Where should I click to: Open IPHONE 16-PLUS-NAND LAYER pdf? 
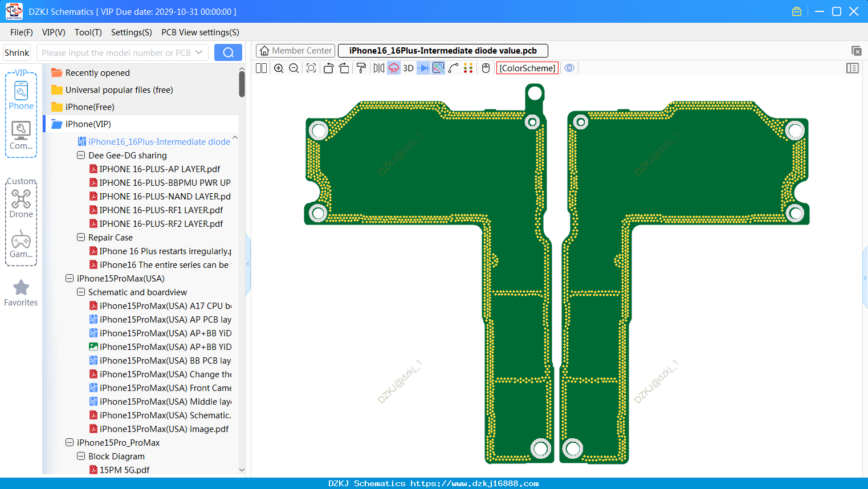tap(160, 197)
